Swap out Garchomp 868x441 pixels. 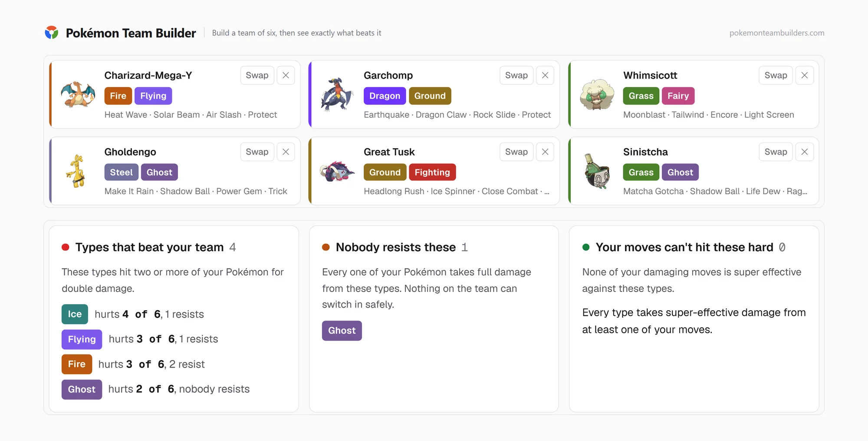516,75
